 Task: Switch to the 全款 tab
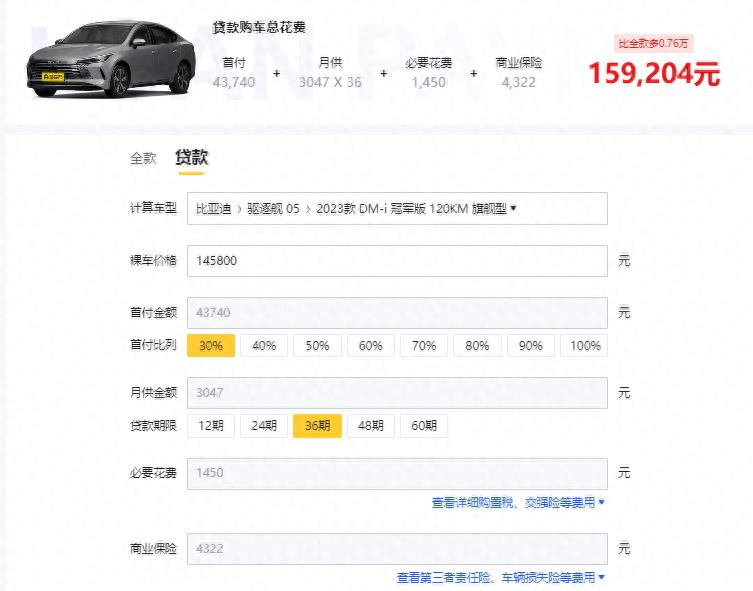point(143,158)
